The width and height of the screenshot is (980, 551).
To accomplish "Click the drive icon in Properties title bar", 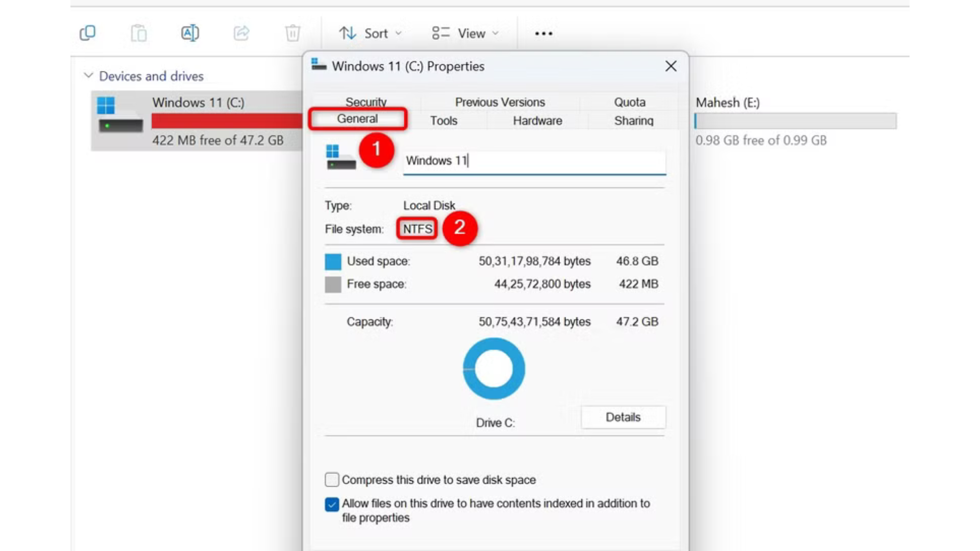I will pos(319,65).
